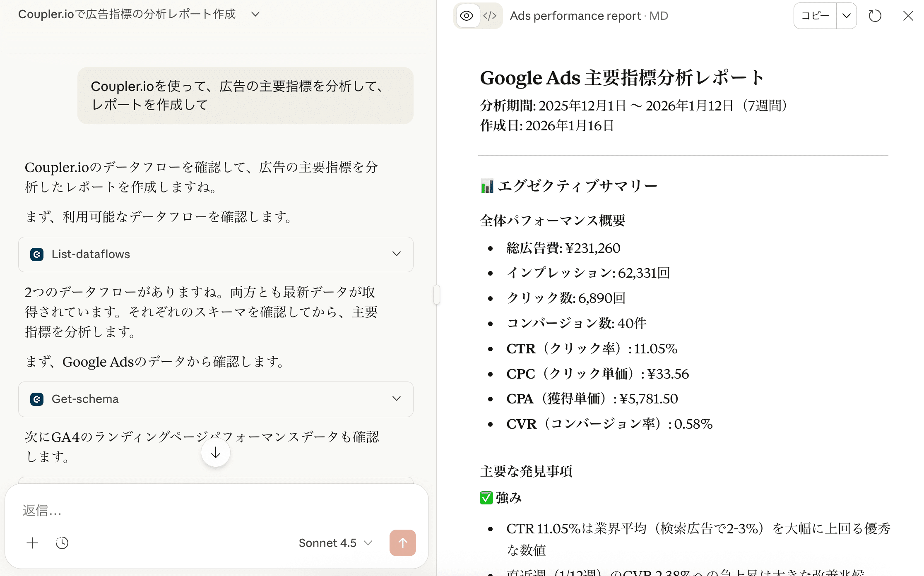
Task: Open the Sonnet 4.5 model selector
Action: 335,543
